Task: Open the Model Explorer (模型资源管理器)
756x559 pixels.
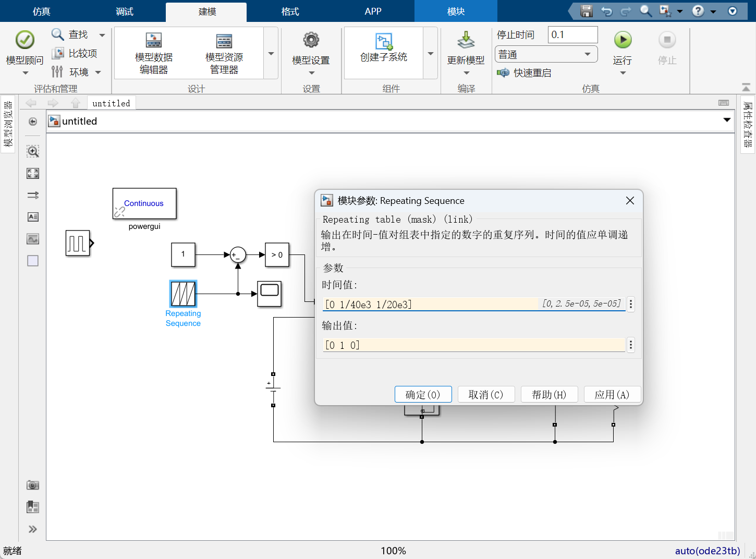Action: point(224,53)
